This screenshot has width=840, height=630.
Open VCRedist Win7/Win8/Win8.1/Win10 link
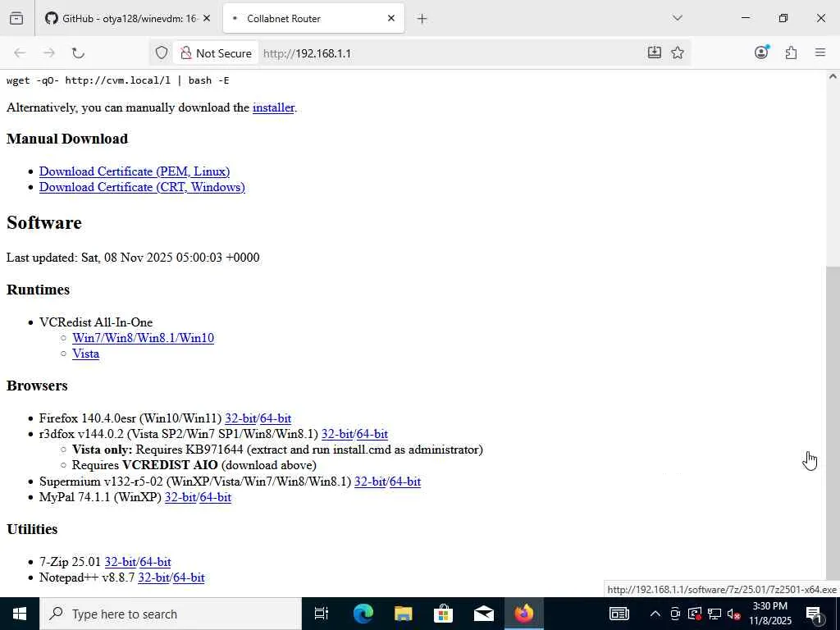[143, 338]
